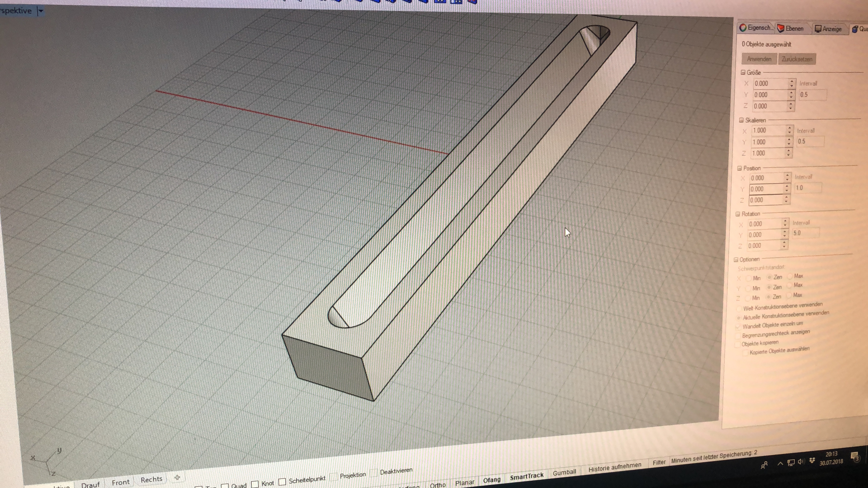Screen dimensions: 868x488
Task: Check the Objekte kopieren option
Action: (737, 345)
